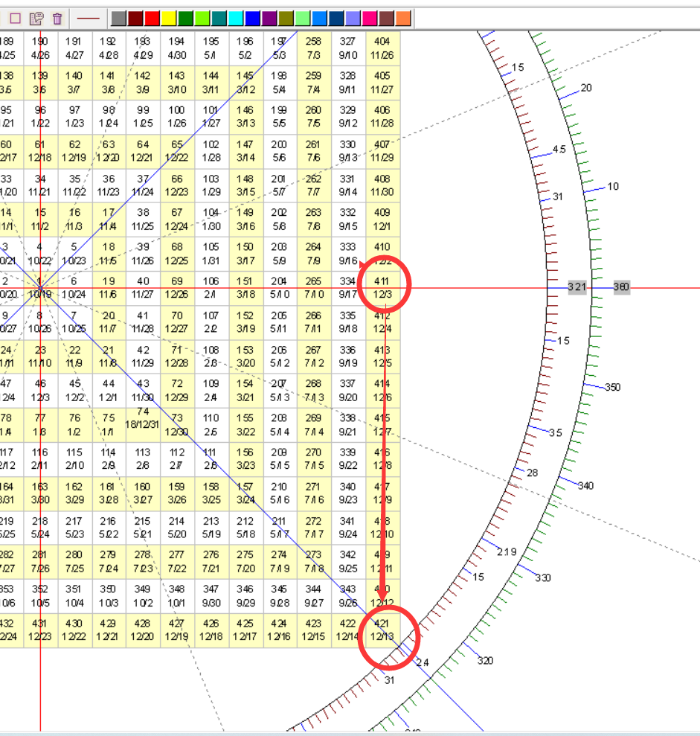Select cell 338 dated 9/21
Image resolution: width=700 pixels, height=736 pixels.
point(348,425)
